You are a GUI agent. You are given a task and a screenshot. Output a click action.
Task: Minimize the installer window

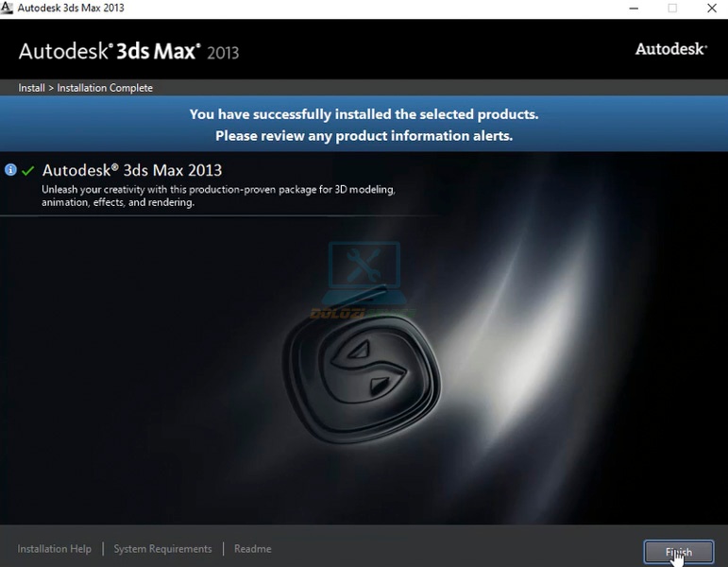pyautogui.click(x=634, y=8)
